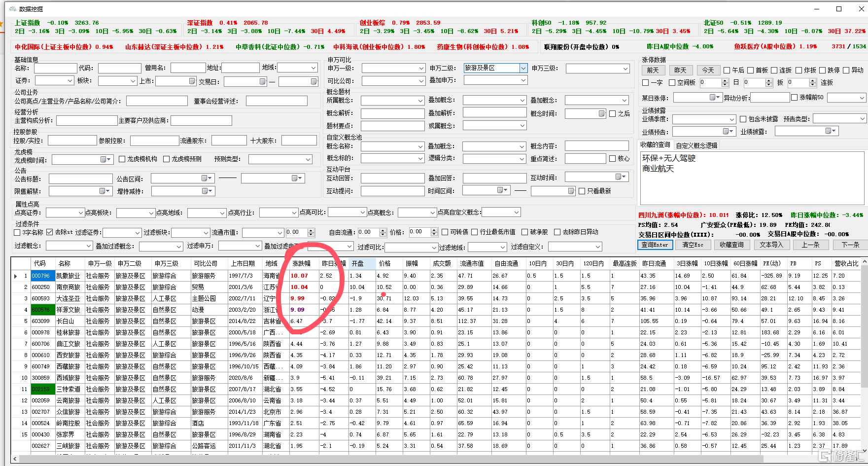
Task: Open the 证券 dropdown
Action: (x=69, y=80)
